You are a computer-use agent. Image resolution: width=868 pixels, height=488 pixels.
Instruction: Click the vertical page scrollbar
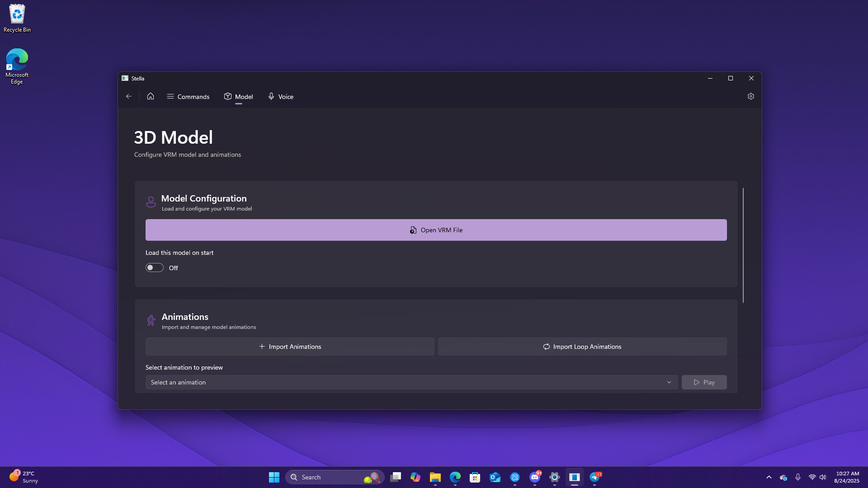(x=743, y=245)
